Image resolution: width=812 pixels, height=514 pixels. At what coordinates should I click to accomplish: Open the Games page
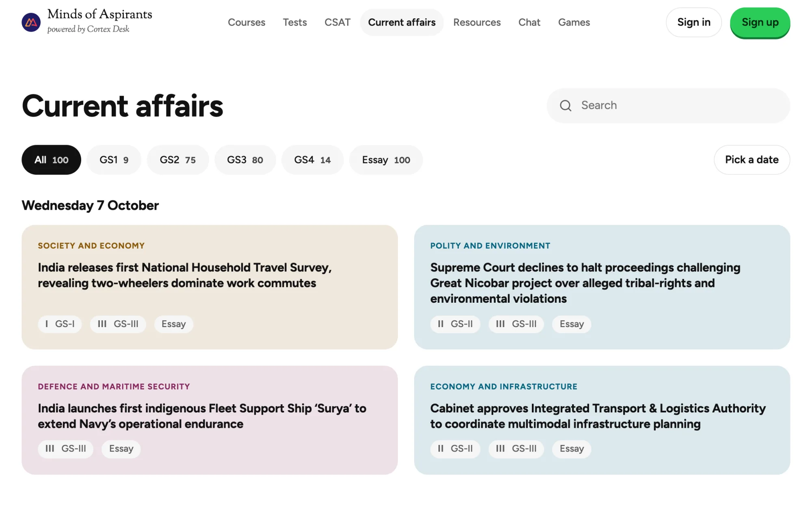pos(574,22)
